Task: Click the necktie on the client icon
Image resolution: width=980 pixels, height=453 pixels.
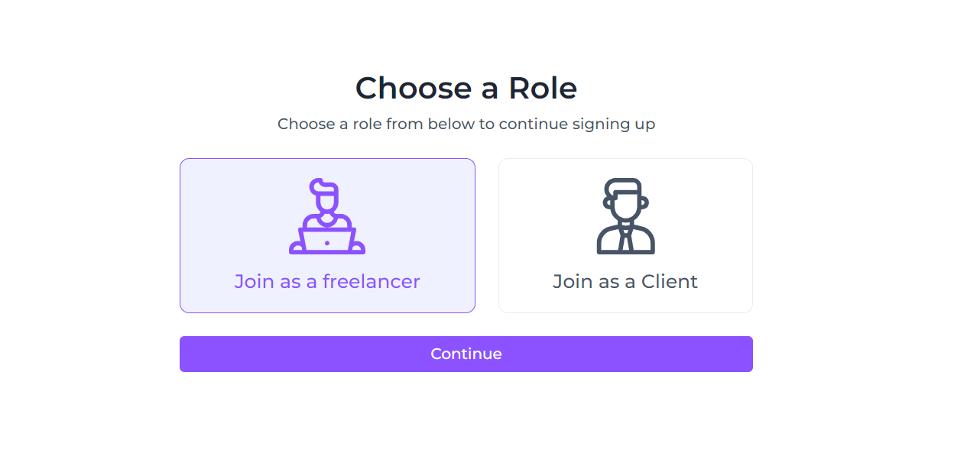Action: pos(625,241)
